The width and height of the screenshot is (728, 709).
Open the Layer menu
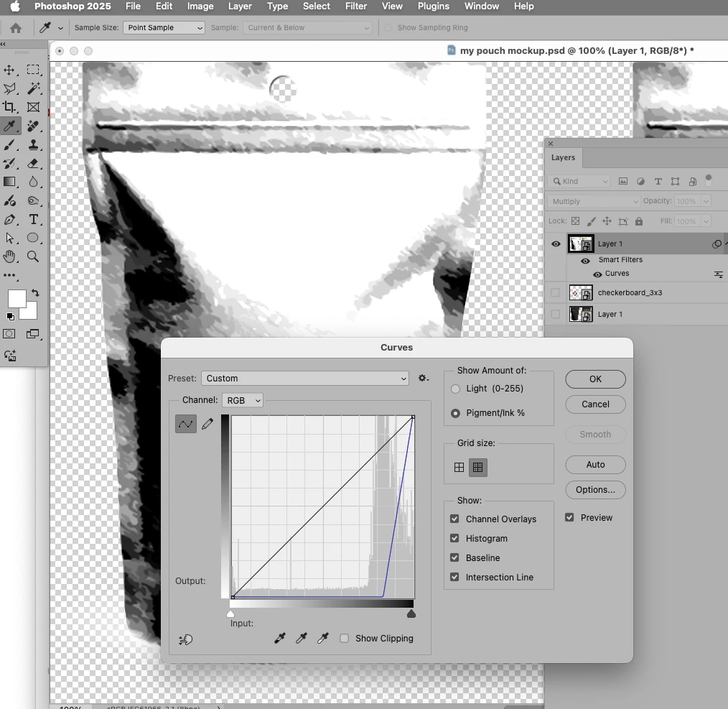(x=240, y=6)
